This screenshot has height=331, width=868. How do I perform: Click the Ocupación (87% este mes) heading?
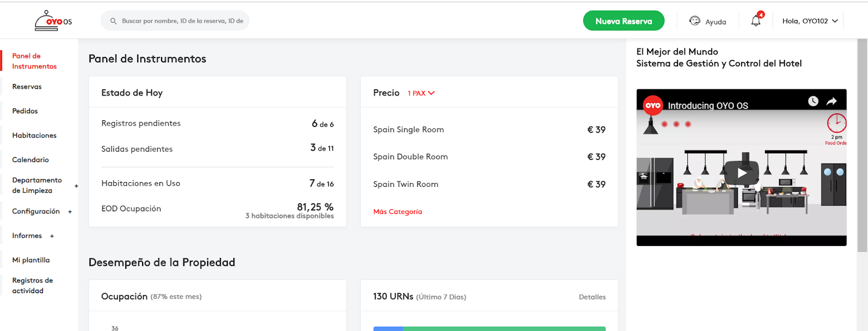151,296
